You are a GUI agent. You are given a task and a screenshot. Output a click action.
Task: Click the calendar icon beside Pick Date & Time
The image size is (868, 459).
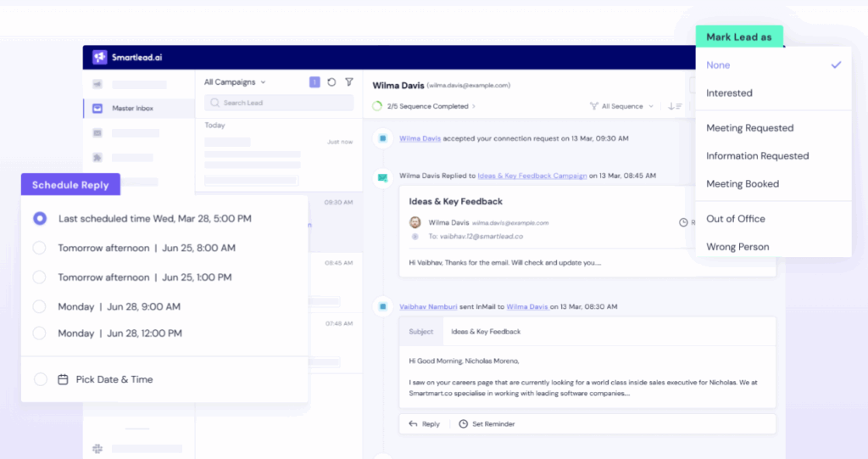click(63, 379)
